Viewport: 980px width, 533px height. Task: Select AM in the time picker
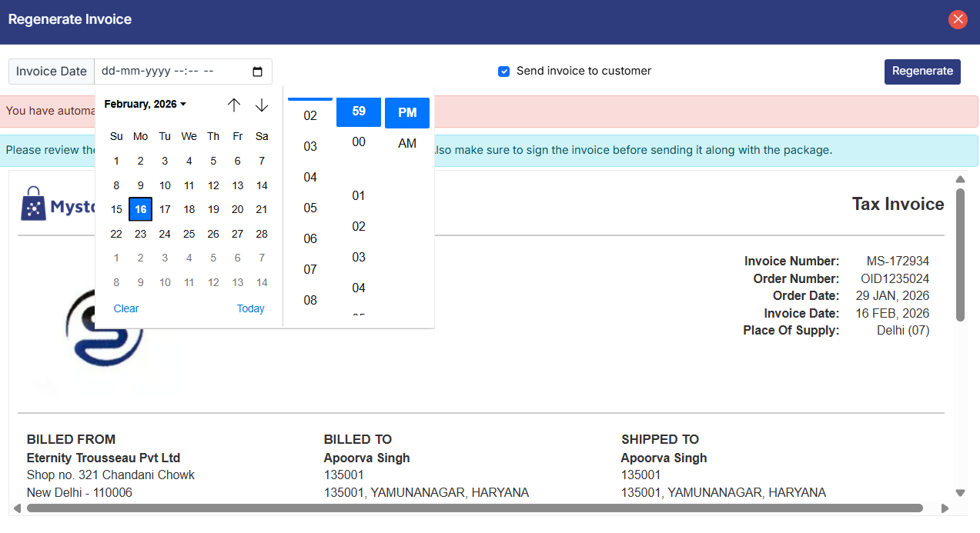(x=407, y=143)
